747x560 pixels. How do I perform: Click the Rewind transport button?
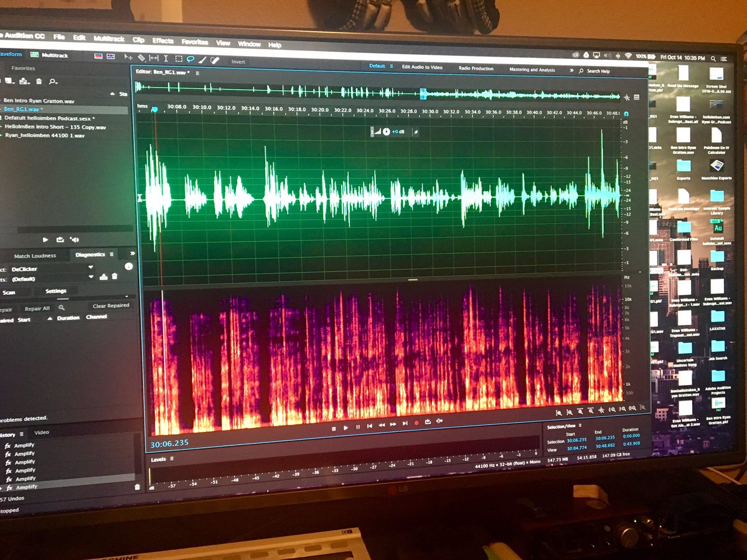tap(382, 425)
